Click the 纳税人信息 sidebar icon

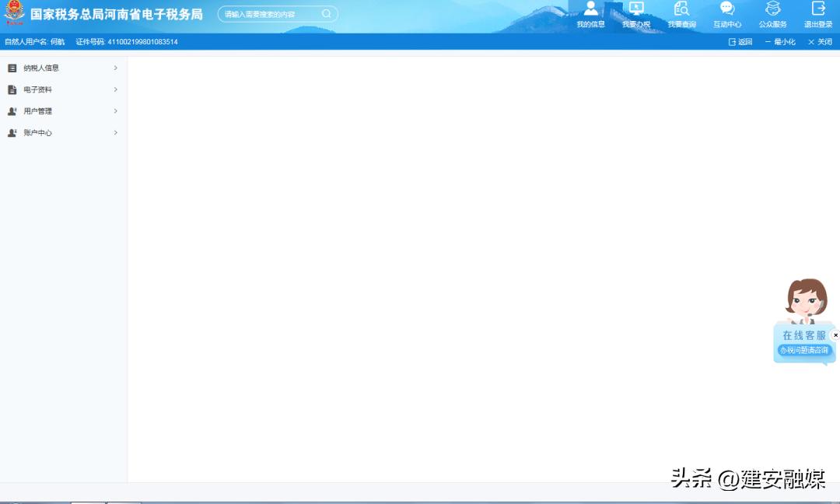12,68
